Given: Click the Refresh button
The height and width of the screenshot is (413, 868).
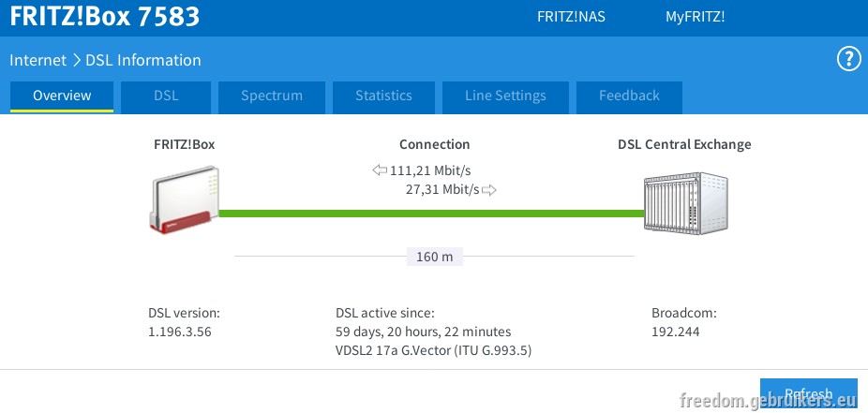Looking at the screenshot, I should pos(809,394).
